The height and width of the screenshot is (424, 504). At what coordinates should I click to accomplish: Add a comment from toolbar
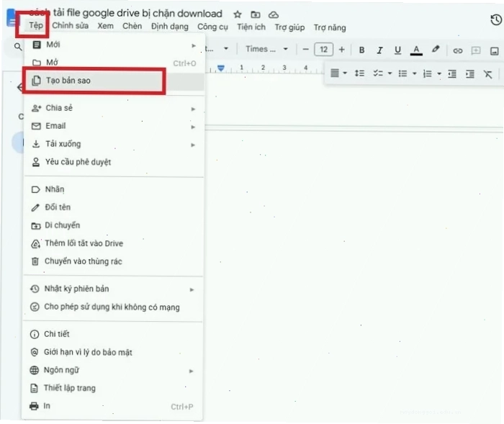tap(476, 50)
